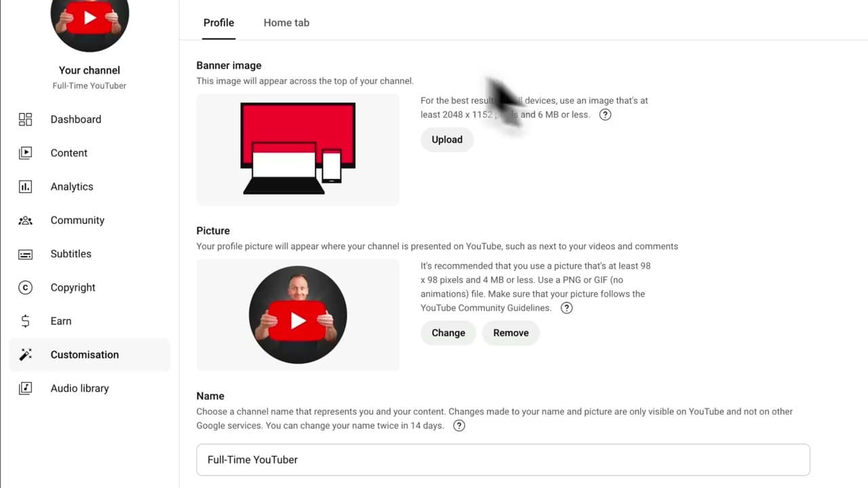Click the banner image preview
Viewport: 868px width, 488px height.
(298, 149)
